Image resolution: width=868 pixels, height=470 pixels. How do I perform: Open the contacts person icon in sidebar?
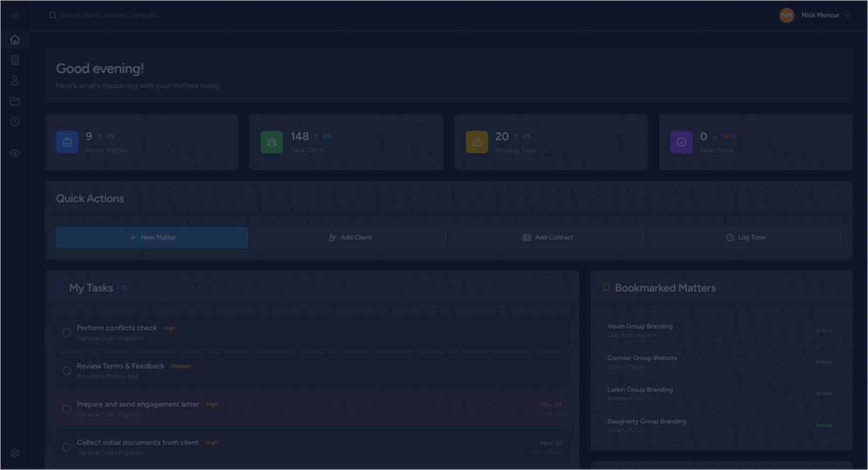[14, 80]
